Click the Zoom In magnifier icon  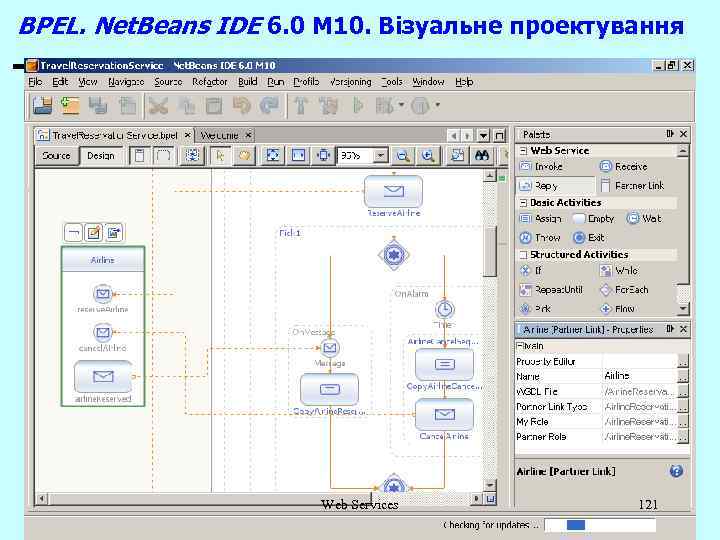pos(428,156)
